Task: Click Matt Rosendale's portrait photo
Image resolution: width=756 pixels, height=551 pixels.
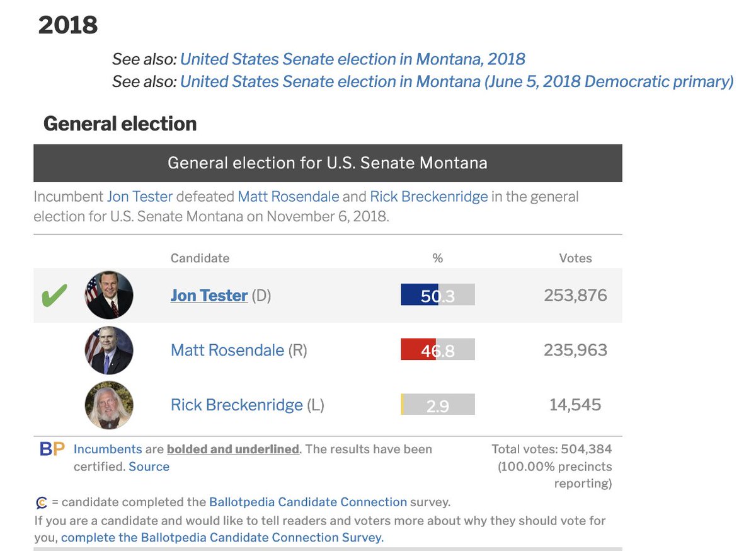Action: (109, 351)
